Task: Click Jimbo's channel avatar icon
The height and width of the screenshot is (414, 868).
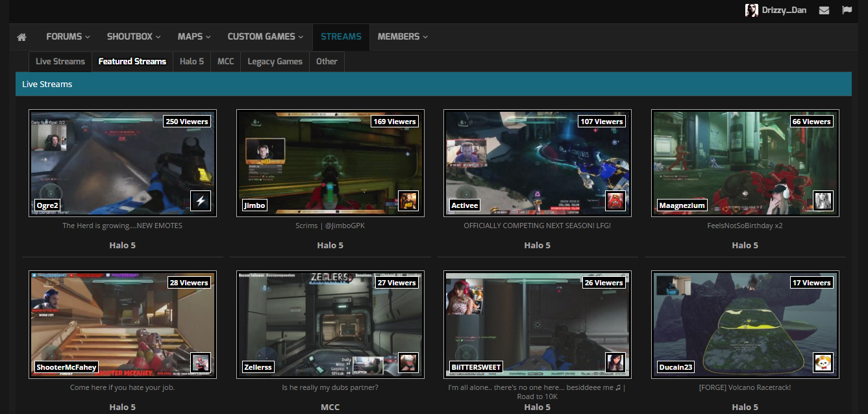Action: click(x=408, y=200)
